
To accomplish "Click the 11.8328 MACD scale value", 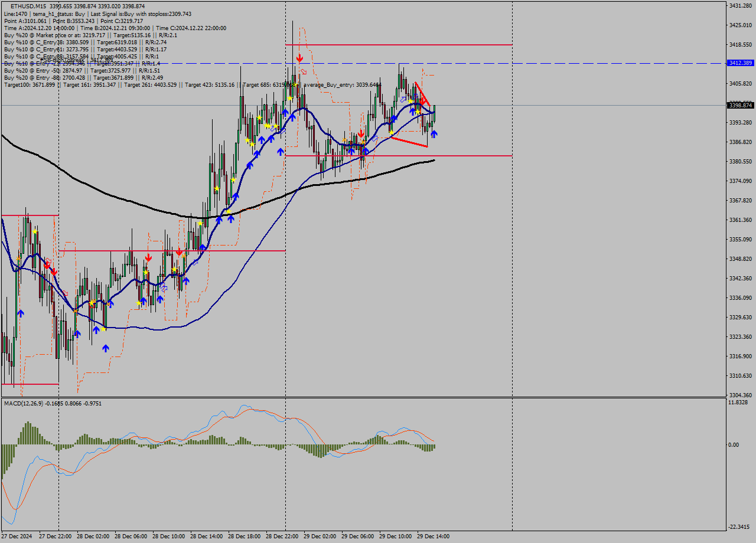I will 738,402.
